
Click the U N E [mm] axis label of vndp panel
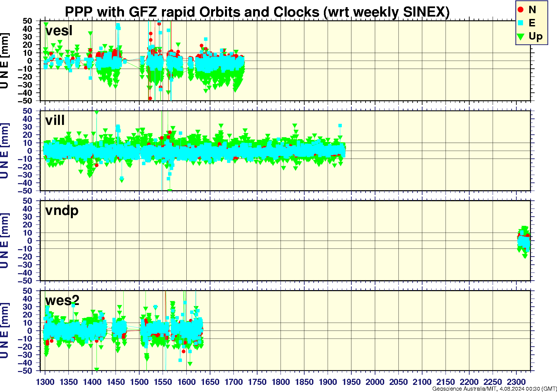[4, 241]
